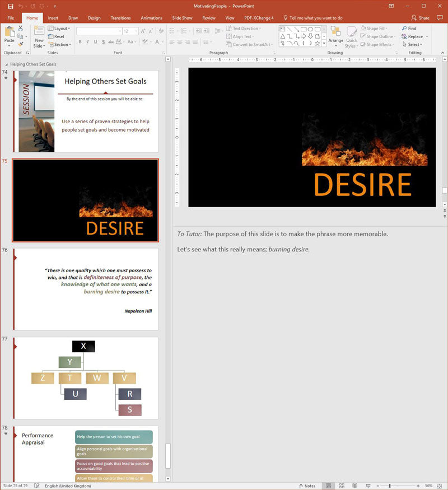Click the Replace button
This screenshot has width=448, height=490.
click(x=412, y=36)
